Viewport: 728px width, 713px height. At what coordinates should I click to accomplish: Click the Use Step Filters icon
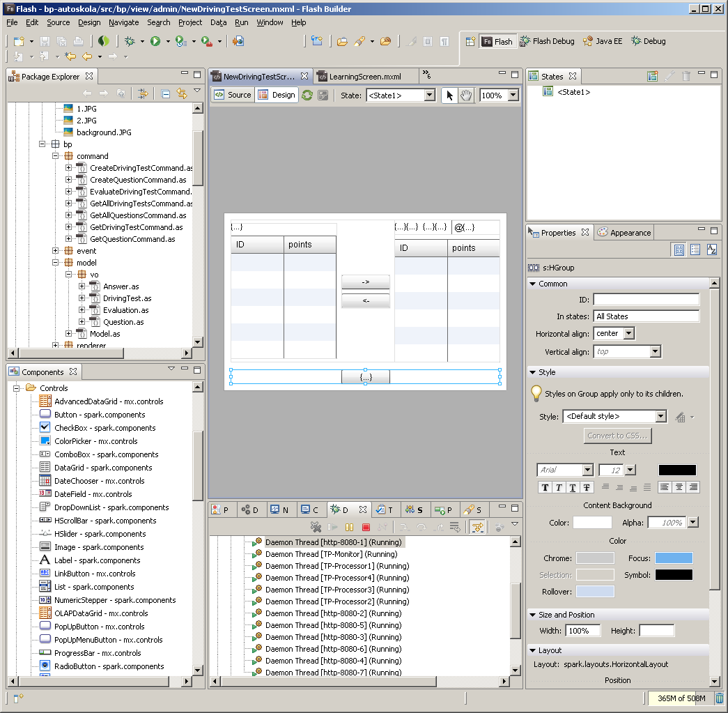coord(477,527)
